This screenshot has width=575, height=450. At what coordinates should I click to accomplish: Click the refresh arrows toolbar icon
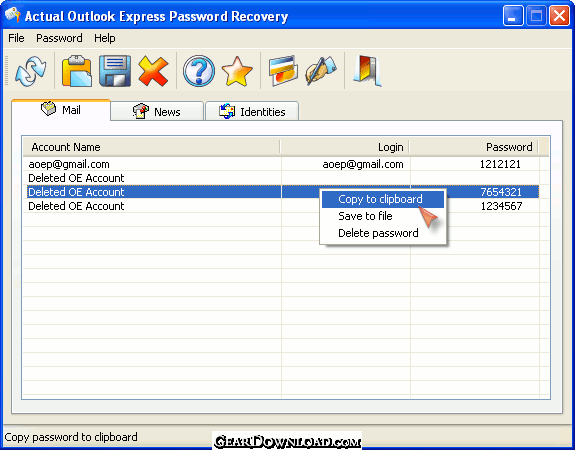point(31,71)
